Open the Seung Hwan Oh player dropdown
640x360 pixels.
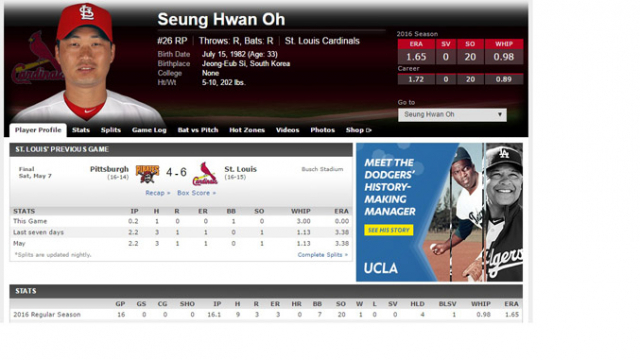click(x=452, y=115)
